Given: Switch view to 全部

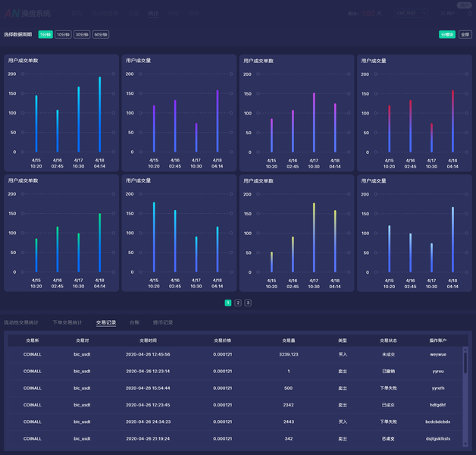Looking at the screenshot, I should tap(465, 35).
